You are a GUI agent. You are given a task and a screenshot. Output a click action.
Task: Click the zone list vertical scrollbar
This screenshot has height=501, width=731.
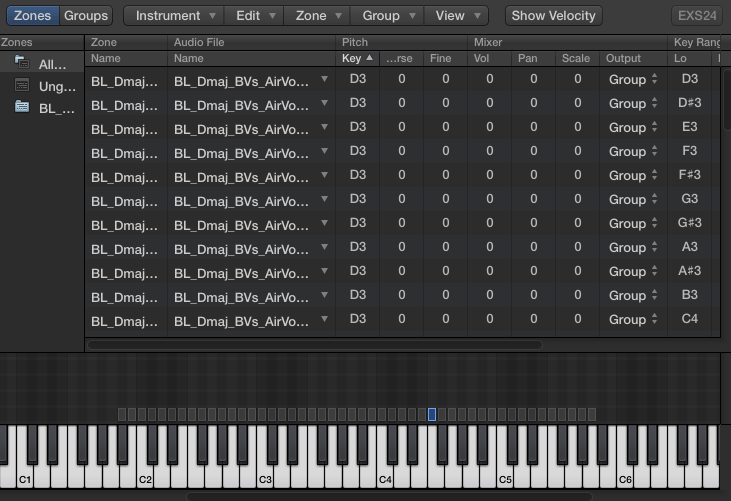click(726, 99)
